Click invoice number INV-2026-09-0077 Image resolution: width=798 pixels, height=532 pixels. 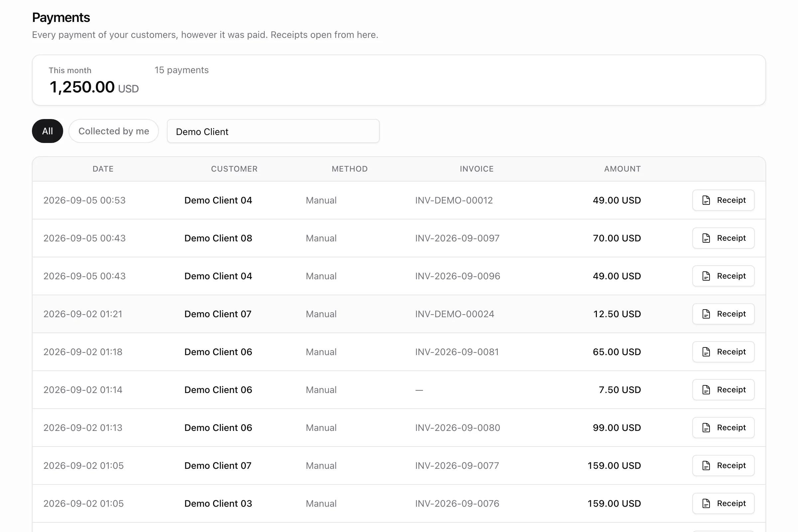[x=457, y=465]
